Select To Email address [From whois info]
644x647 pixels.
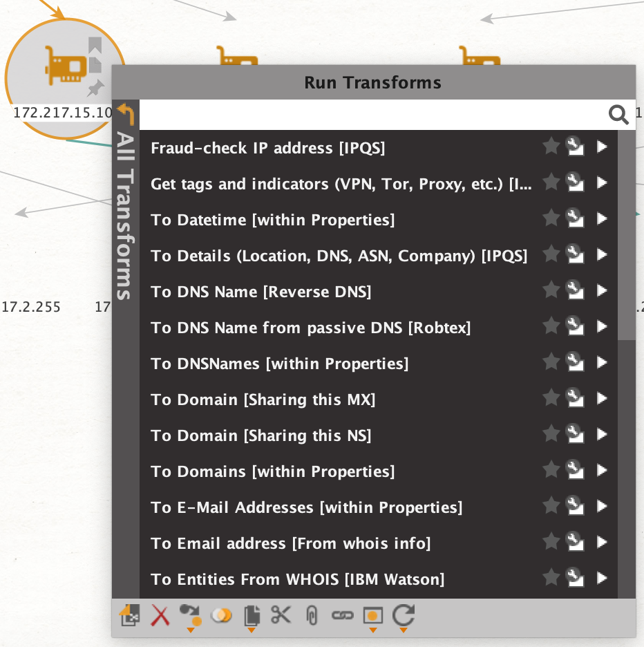[290, 543]
